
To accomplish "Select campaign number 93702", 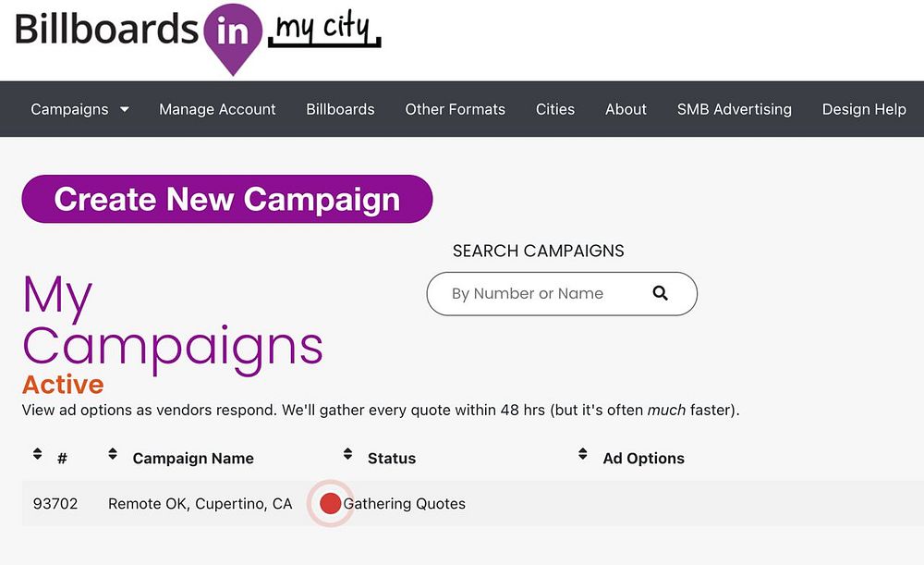I will point(55,504).
